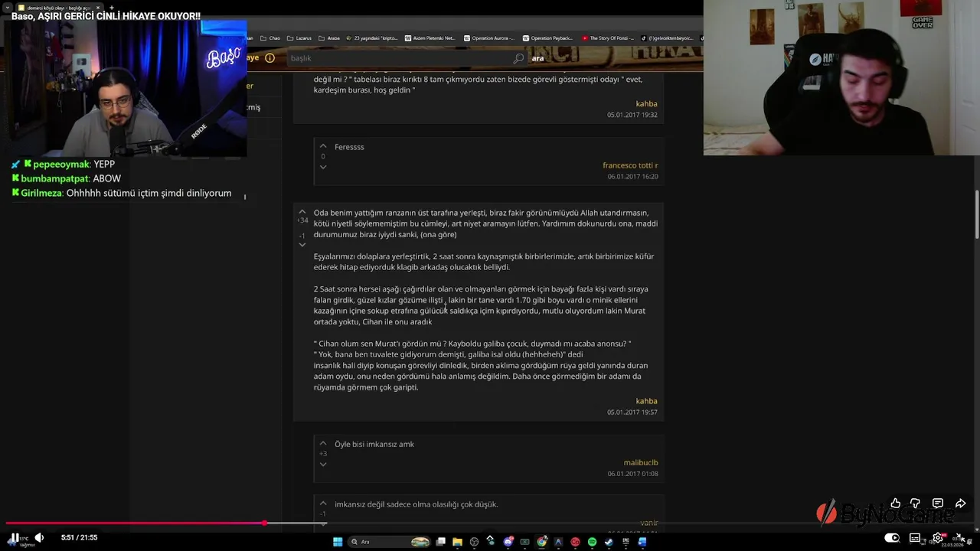Image resolution: width=980 pixels, height=551 pixels.
Task: Click pepeeoymak username in chat
Action: point(61,165)
